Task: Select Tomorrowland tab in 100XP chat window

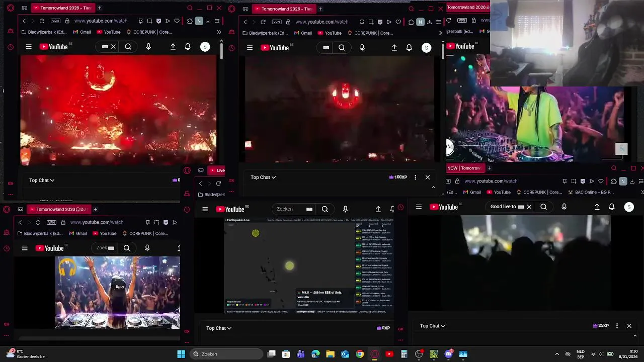Action: [283, 9]
